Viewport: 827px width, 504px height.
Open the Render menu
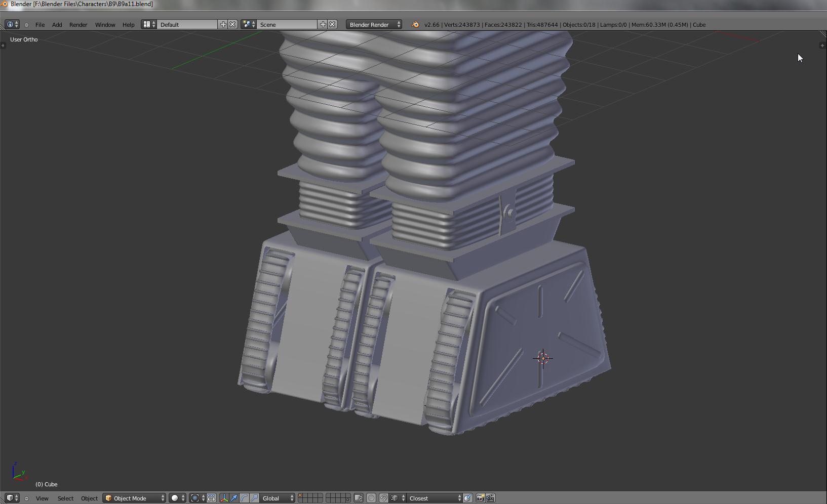[78, 25]
